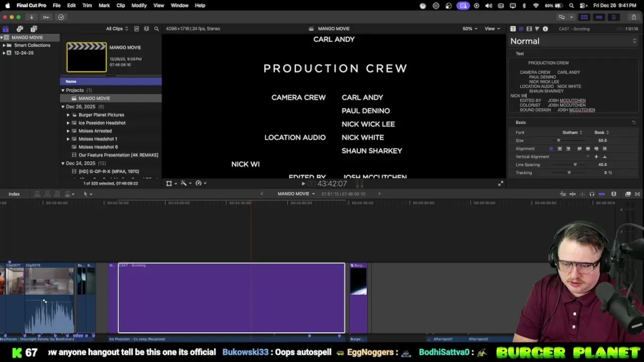This screenshot has height=362, width=644.
Task: Open the 50% zoom level dropdown
Action: (x=470, y=29)
